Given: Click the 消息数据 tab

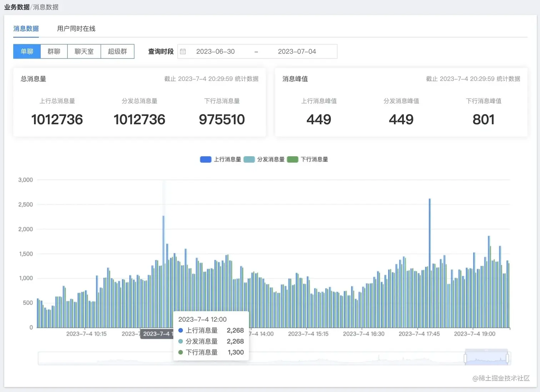Looking at the screenshot, I should [26, 29].
